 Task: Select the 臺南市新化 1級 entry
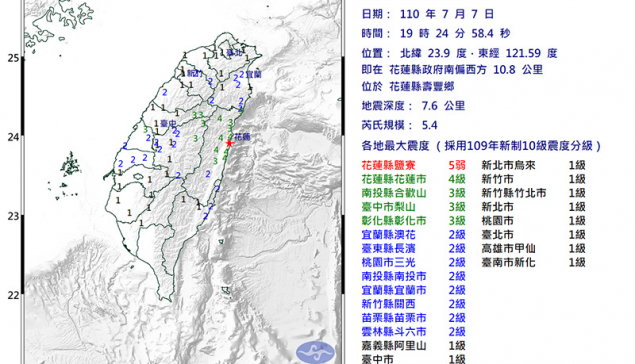533,262
